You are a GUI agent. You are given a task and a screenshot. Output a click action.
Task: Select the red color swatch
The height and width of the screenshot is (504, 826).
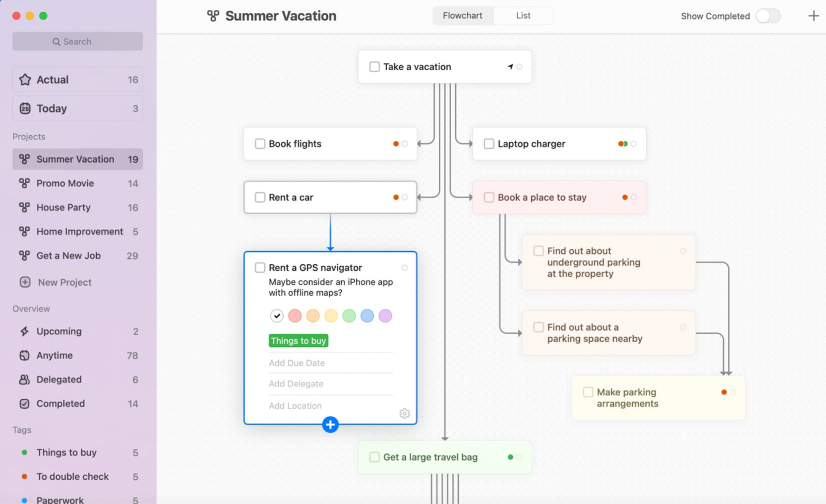(x=295, y=316)
